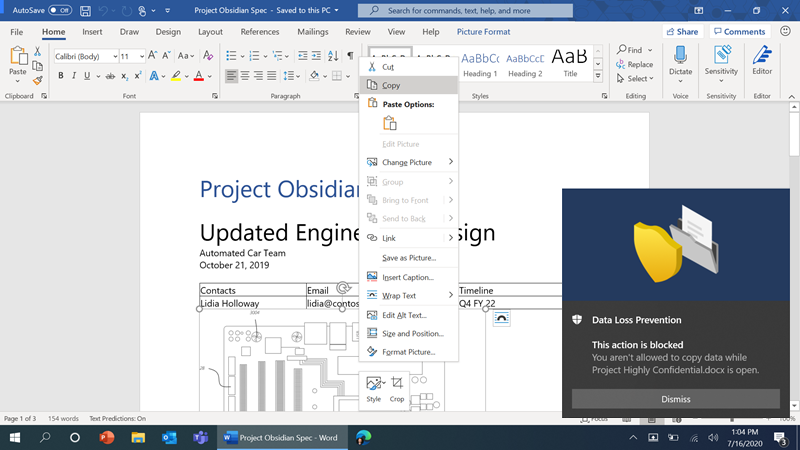The width and height of the screenshot is (800, 450).
Task: Click Find in Editing group
Action: pyautogui.click(x=629, y=50)
